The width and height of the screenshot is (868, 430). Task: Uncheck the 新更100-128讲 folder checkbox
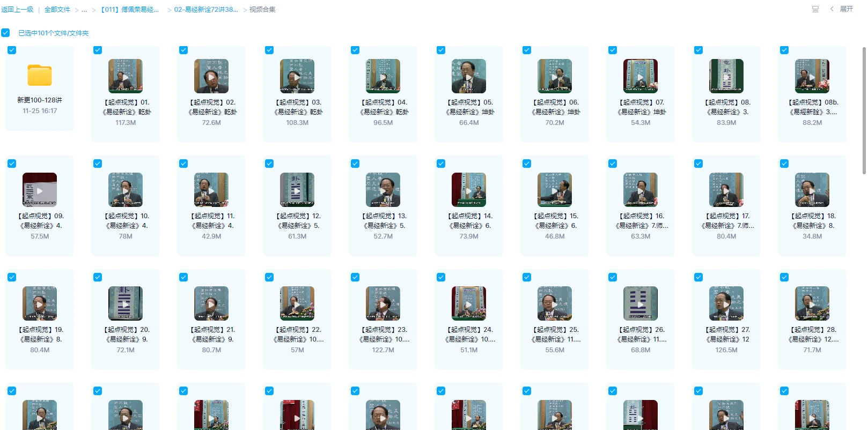12,50
